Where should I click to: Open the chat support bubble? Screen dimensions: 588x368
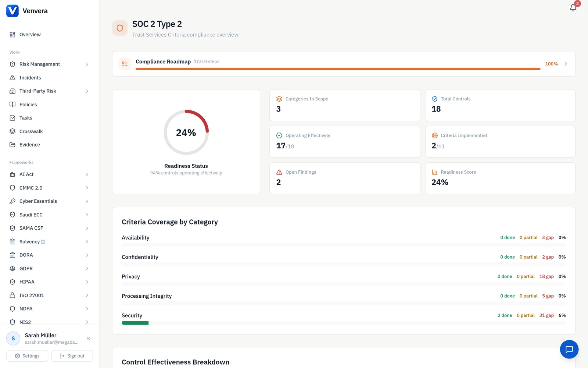(x=569, y=349)
